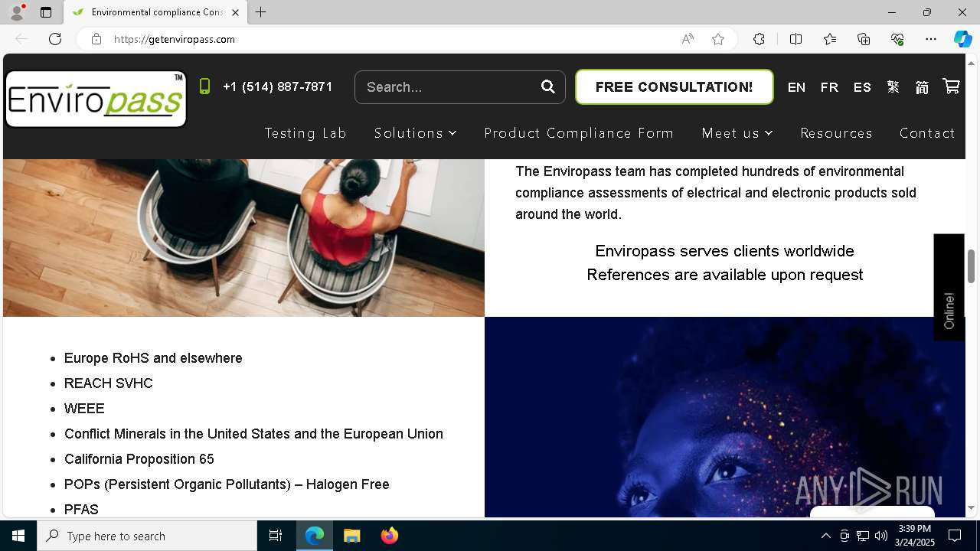Open browser profile icon
980x551 pixels.
(17, 12)
